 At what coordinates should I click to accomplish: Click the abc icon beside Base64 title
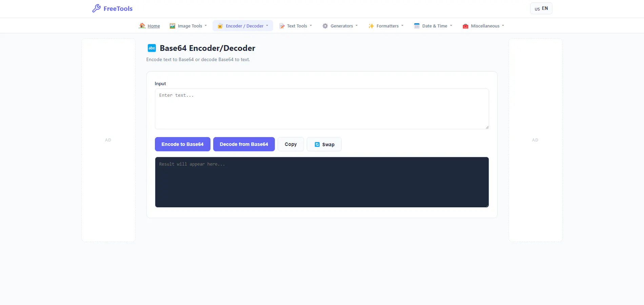[x=152, y=48]
